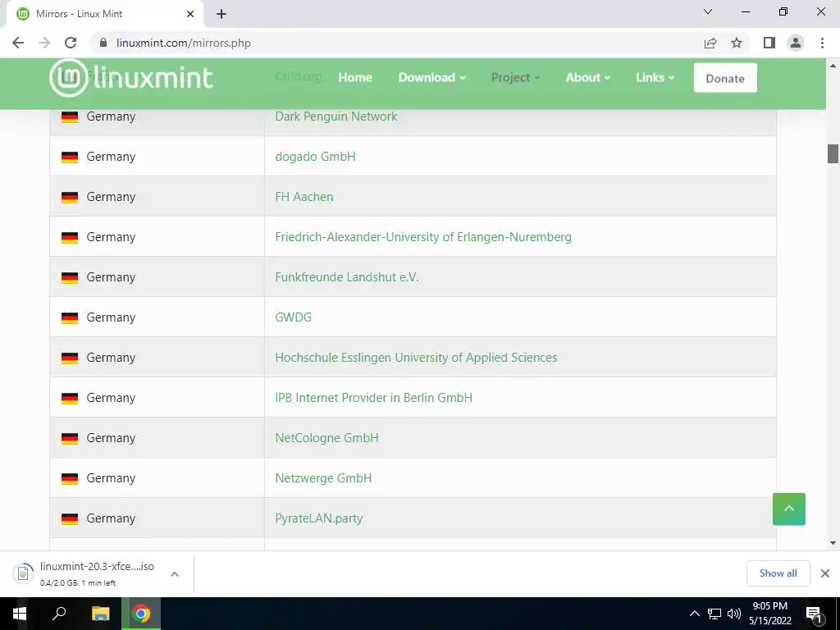Click the green scroll-to-top button
The height and width of the screenshot is (630, 840).
[x=788, y=509]
